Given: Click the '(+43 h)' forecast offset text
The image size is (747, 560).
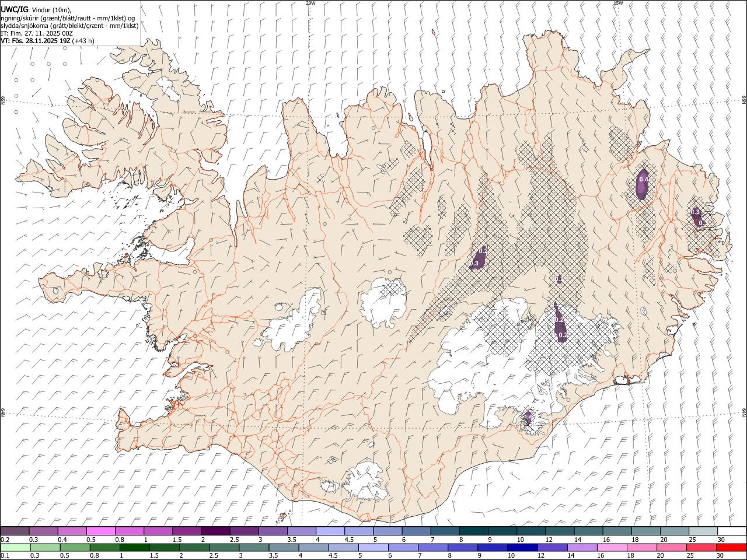Looking at the screenshot, I should point(84,41).
